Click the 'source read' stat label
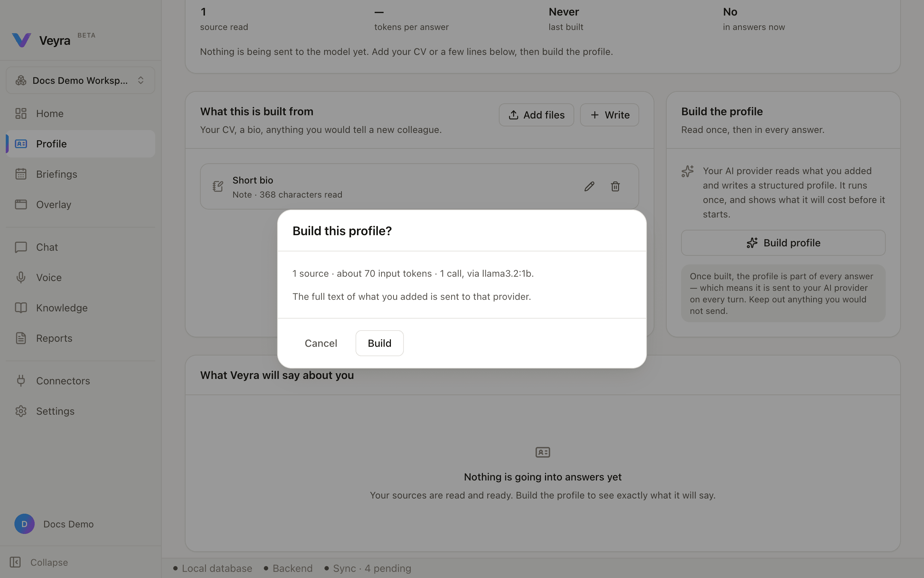The height and width of the screenshot is (578, 924). 224,27
